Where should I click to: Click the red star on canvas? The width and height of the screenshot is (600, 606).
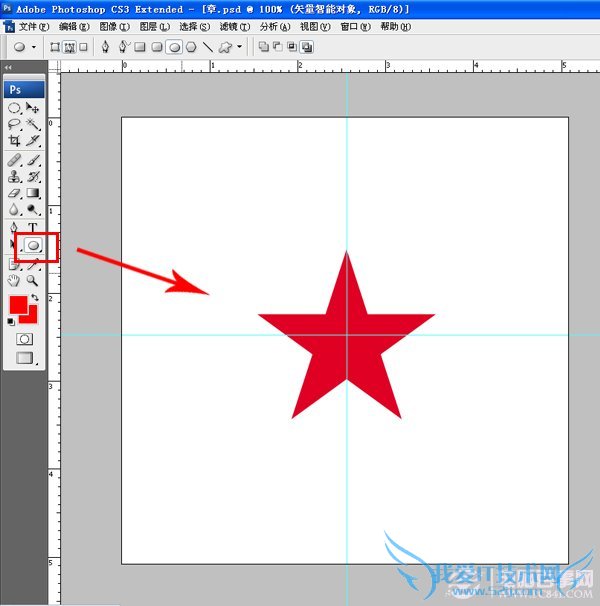pyautogui.click(x=346, y=340)
